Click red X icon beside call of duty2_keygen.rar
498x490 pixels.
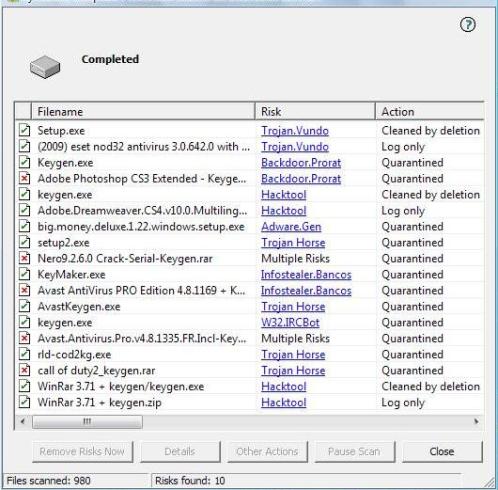click(24, 370)
